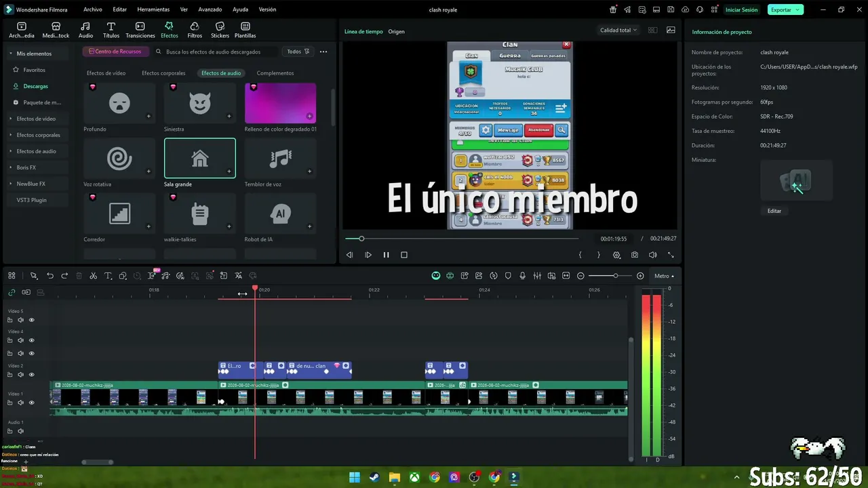The width and height of the screenshot is (868, 488).
Task: Hide the Video 4 track
Action: pos(31,340)
